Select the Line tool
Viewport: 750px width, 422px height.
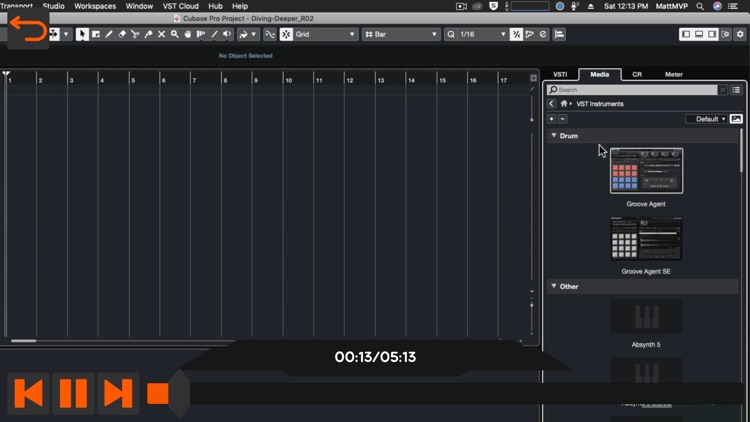[214, 34]
